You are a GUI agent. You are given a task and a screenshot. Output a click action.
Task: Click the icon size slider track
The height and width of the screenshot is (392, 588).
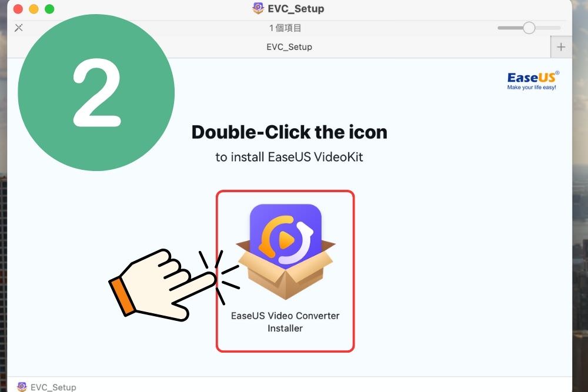click(x=529, y=28)
